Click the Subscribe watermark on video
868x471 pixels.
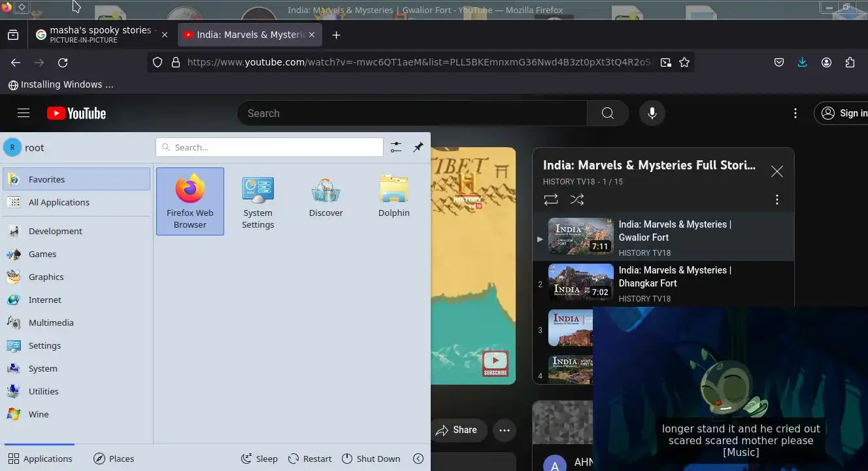[x=495, y=364]
